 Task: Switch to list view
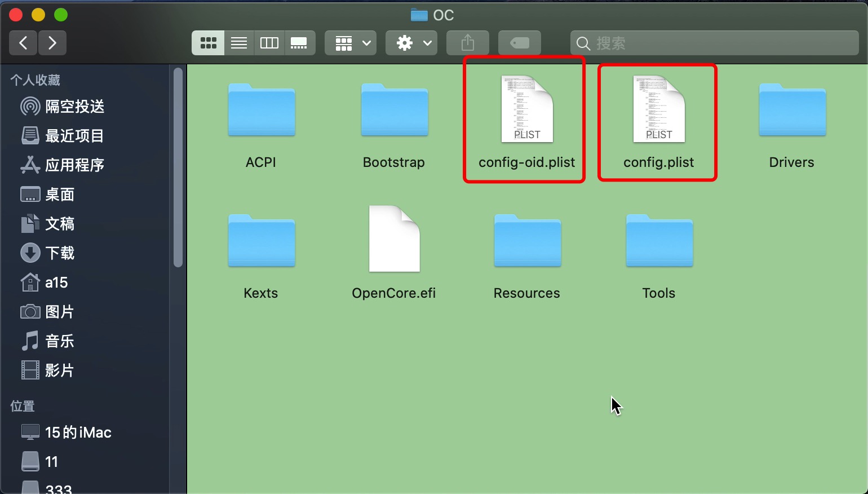click(x=239, y=43)
